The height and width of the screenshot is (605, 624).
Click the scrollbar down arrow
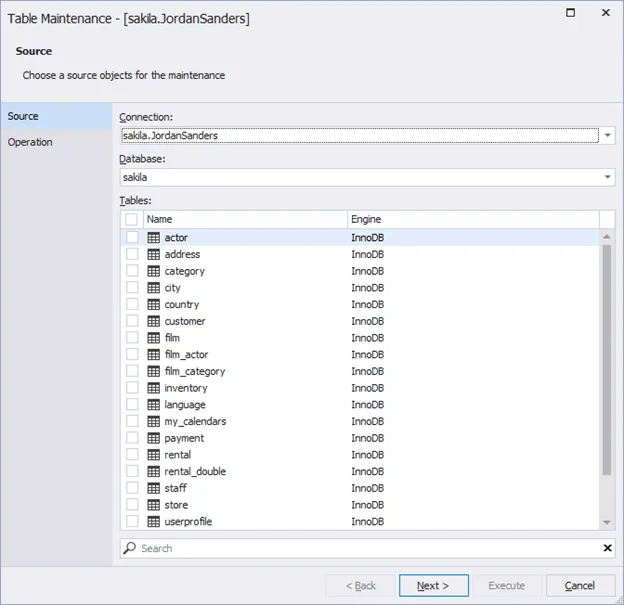pyautogui.click(x=606, y=522)
